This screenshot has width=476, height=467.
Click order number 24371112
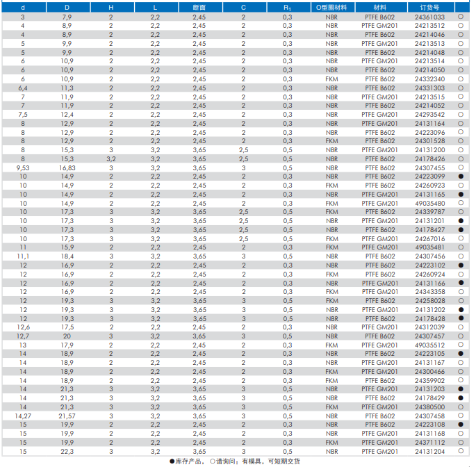(429, 443)
